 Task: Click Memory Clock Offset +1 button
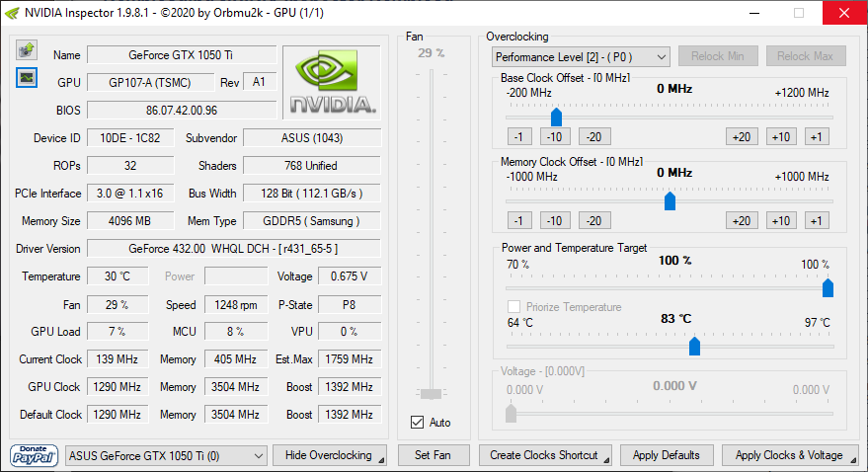click(x=817, y=221)
